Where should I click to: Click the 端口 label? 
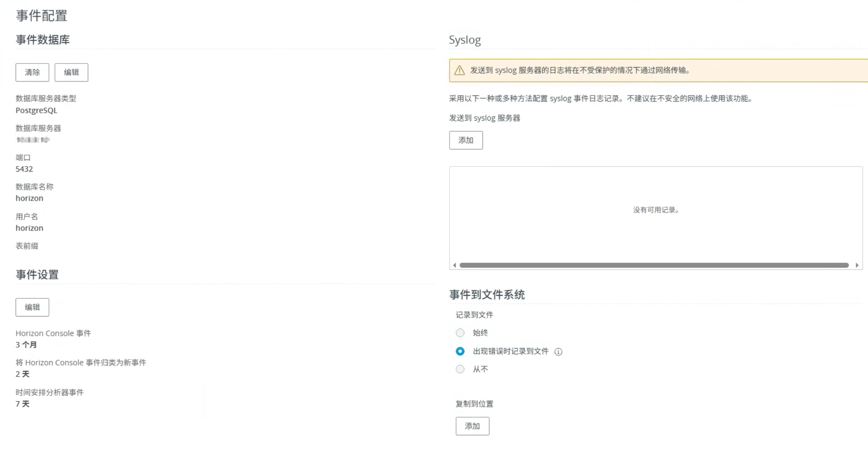click(23, 157)
